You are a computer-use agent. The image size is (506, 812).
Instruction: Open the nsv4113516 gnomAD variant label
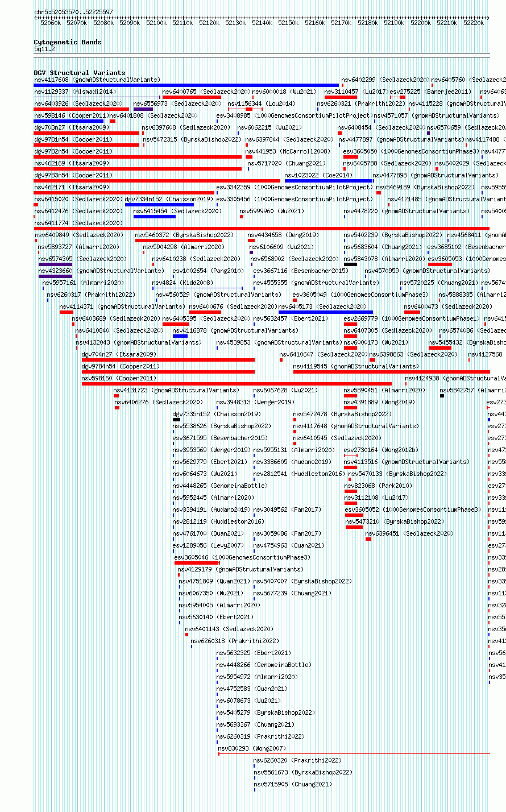pos(407,462)
